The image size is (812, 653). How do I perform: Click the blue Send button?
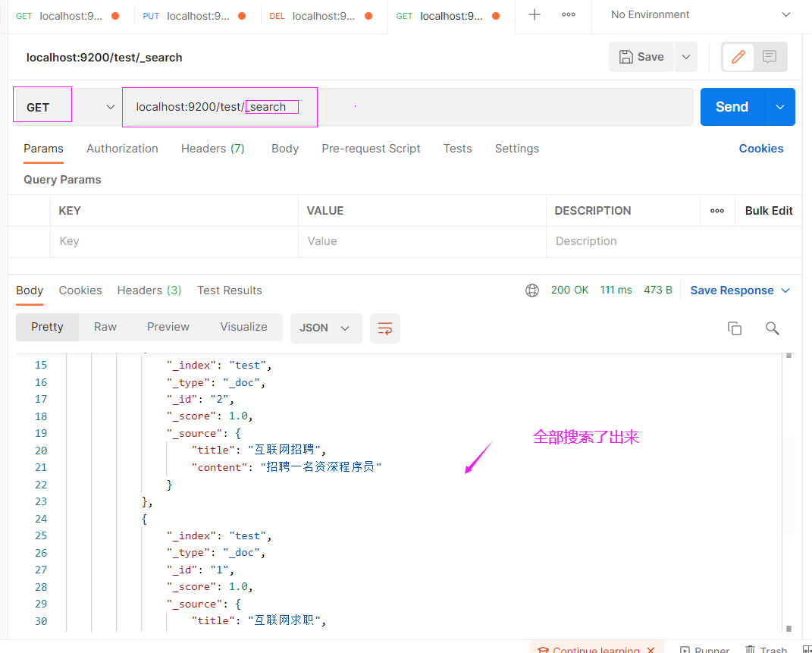click(x=732, y=107)
